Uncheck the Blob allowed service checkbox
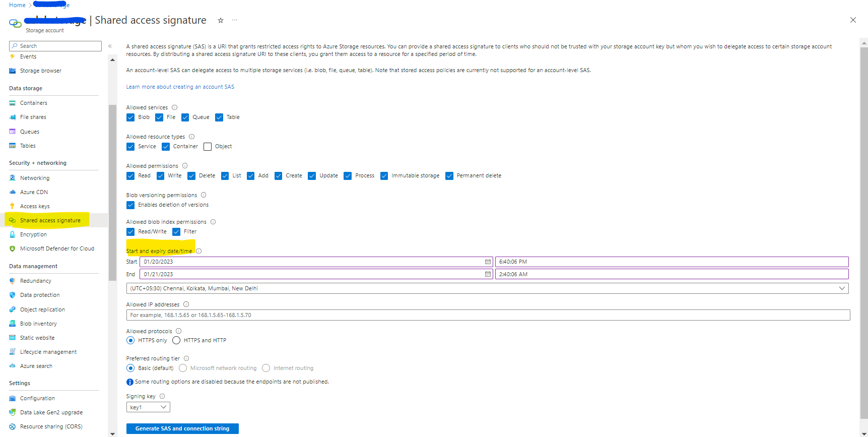 130,117
